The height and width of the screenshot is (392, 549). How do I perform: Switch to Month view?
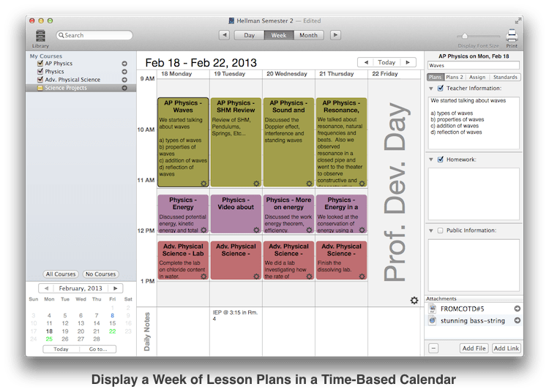(x=308, y=35)
